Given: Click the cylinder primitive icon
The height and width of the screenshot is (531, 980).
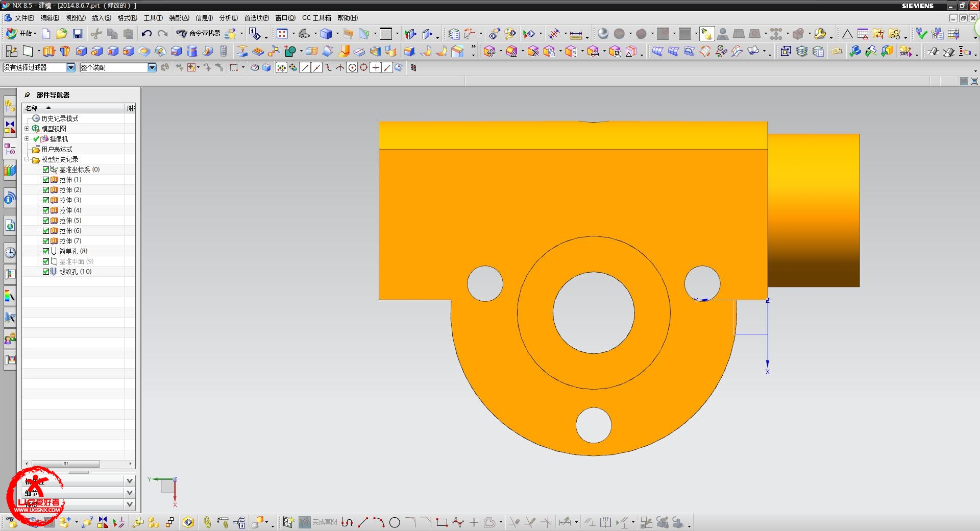Looking at the screenshot, I should coord(192,51).
